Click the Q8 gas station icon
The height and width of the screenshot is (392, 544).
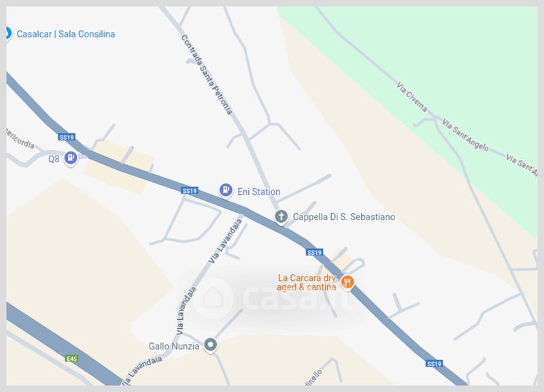(71, 158)
